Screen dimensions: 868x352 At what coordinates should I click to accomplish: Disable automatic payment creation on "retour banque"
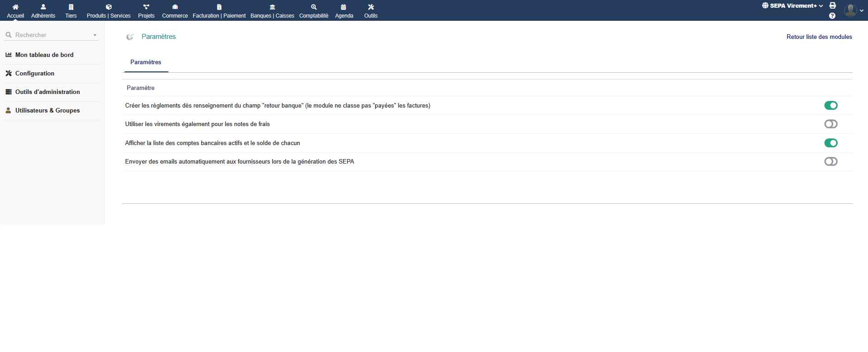point(830,105)
